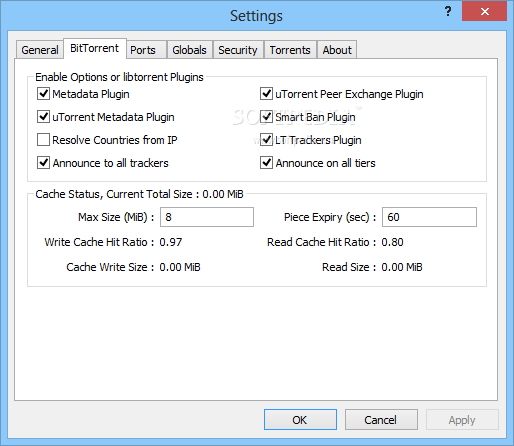The height and width of the screenshot is (446, 514).
Task: Switch to the General tab
Action: click(40, 50)
